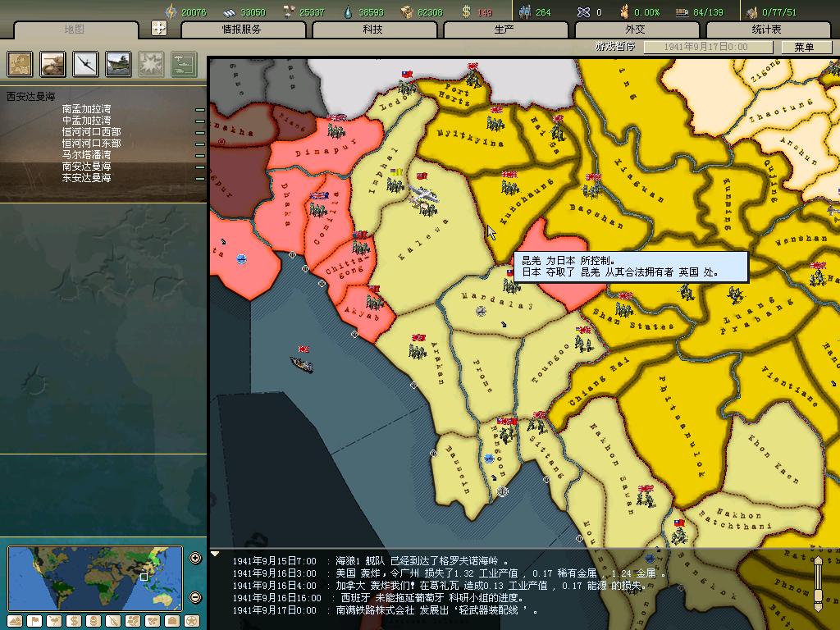Open the 情报服务 intelligence tab
This screenshot has height=630, width=840.
click(x=242, y=30)
